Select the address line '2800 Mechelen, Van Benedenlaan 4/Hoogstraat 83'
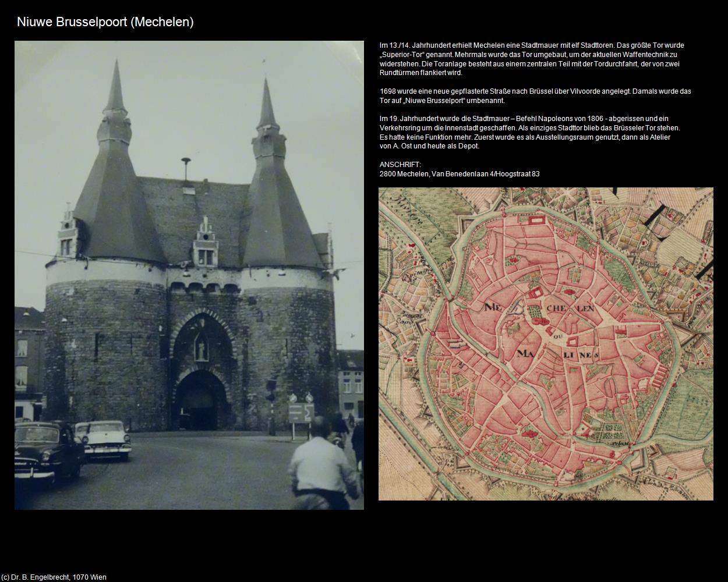 pos(460,174)
